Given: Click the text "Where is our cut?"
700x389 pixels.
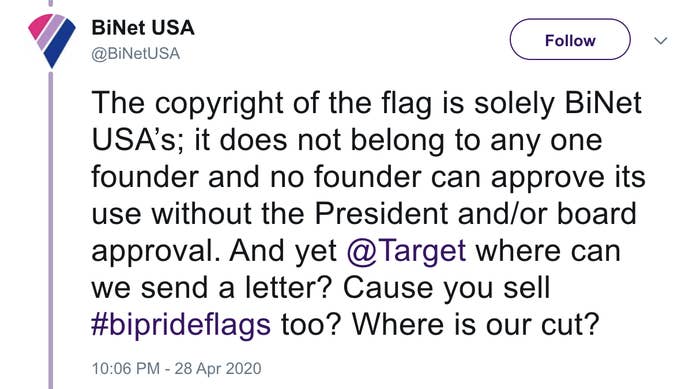Looking at the screenshot, I should 475,324.
